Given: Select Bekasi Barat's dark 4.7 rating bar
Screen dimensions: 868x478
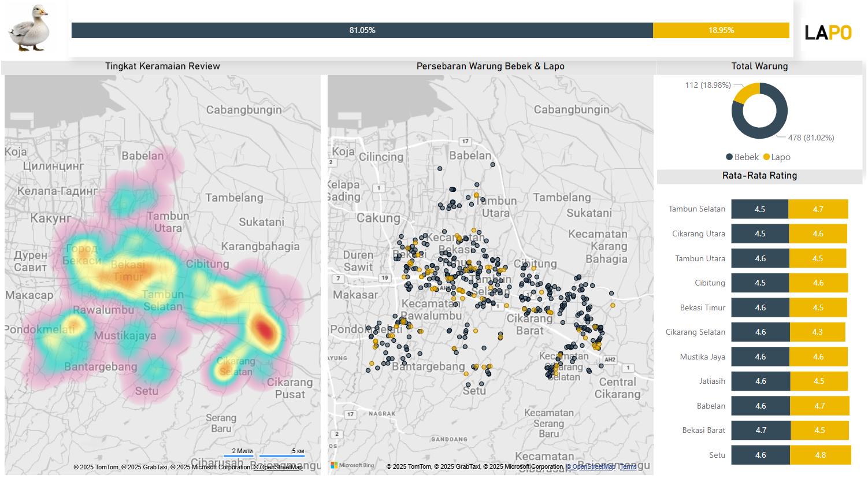Looking at the screenshot, I should point(761,431).
